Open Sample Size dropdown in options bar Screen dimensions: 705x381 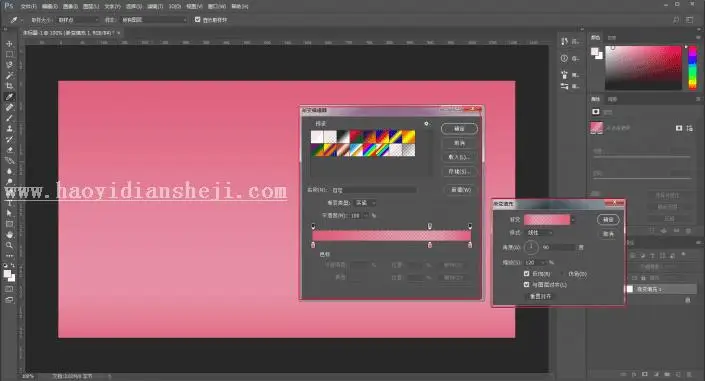pos(78,20)
